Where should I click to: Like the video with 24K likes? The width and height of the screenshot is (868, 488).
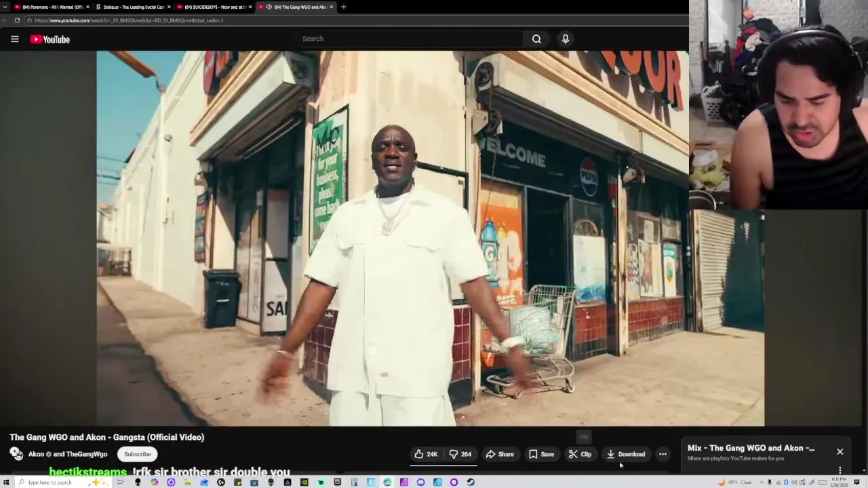(426, 454)
